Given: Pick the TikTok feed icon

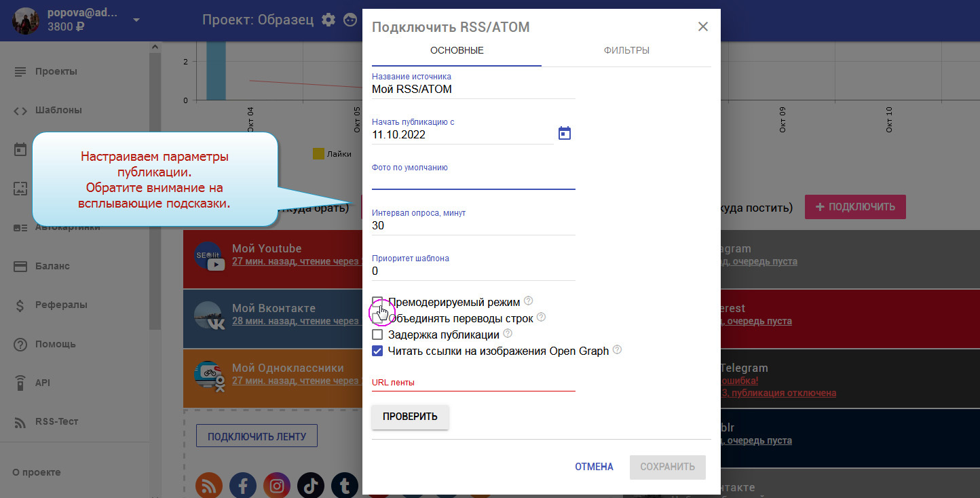Looking at the screenshot, I should [x=311, y=485].
